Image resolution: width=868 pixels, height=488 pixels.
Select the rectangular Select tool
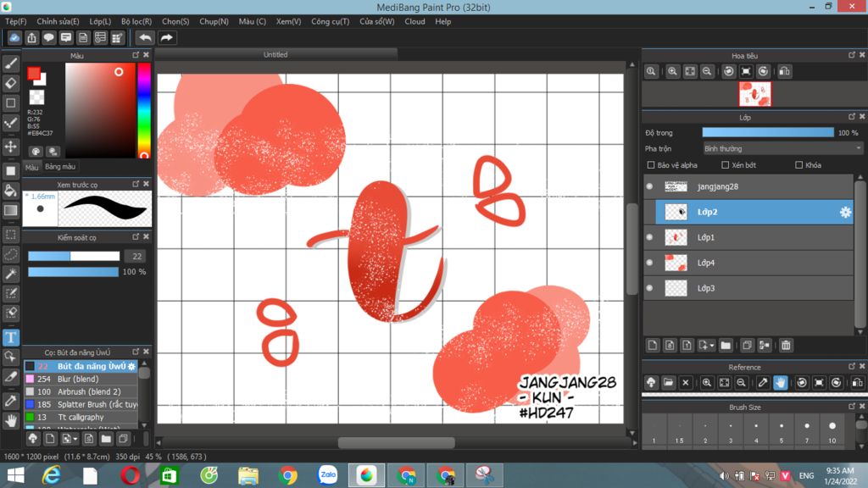pyautogui.click(x=10, y=235)
